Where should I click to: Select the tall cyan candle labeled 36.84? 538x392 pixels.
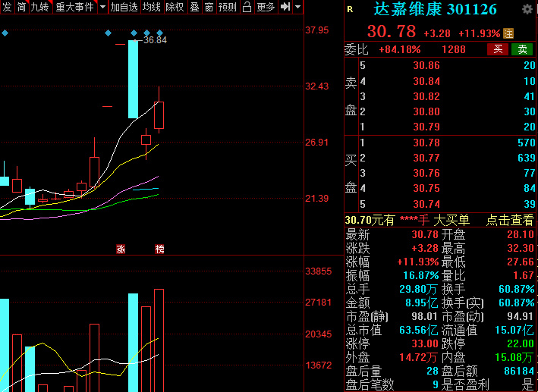(x=133, y=79)
